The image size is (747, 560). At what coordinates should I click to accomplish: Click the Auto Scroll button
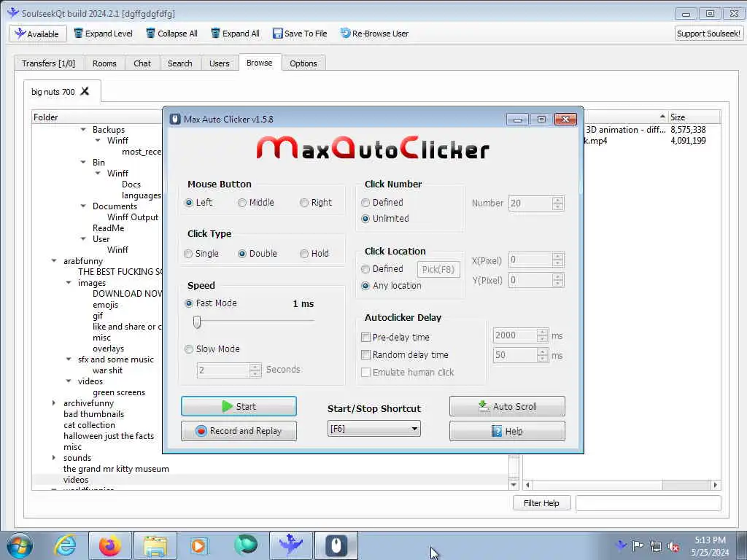tap(508, 406)
